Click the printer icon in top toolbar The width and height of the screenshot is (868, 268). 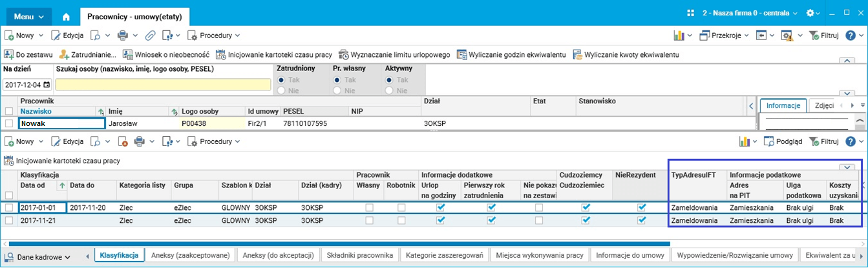click(x=122, y=36)
